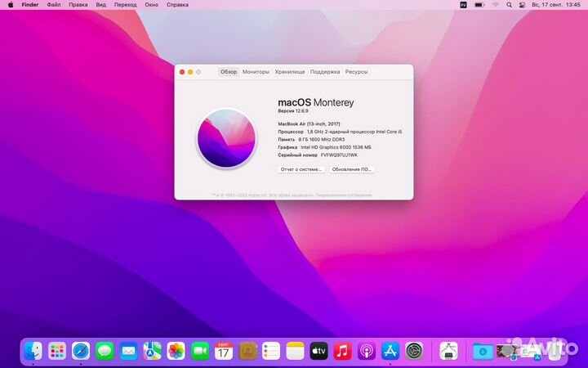Click Intel HD Graphics 6000 1536 МБ text

point(336,147)
